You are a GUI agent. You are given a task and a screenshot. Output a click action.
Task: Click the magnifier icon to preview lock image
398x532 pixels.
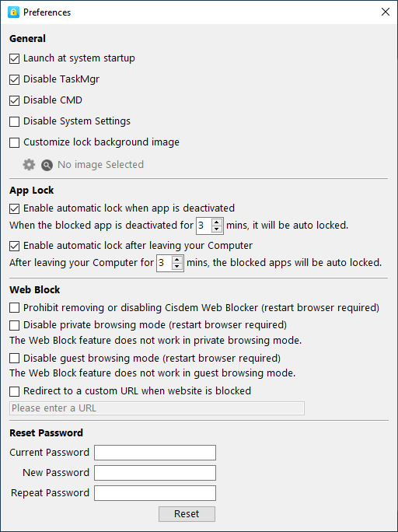click(x=47, y=165)
